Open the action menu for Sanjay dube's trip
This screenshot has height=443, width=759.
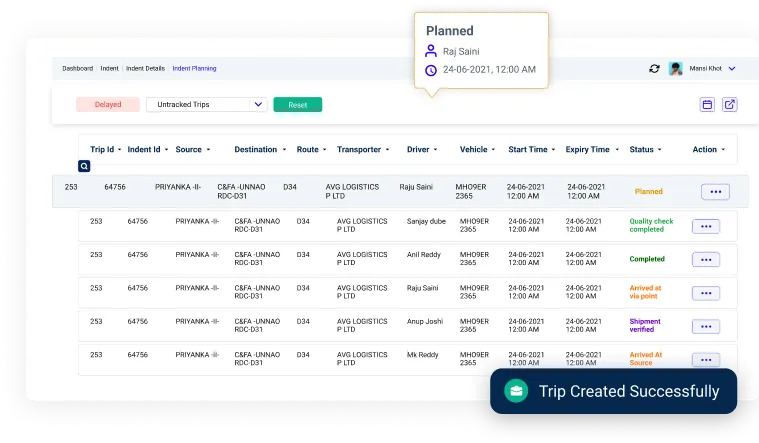[706, 226]
